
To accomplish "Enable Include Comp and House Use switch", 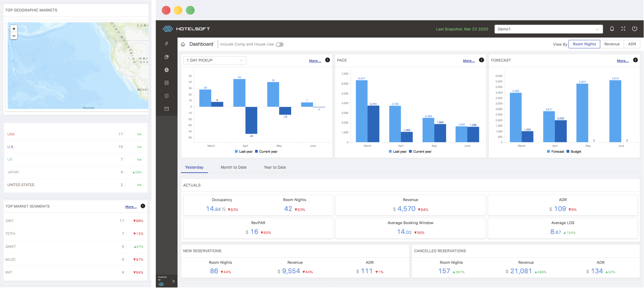I will pos(279,45).
